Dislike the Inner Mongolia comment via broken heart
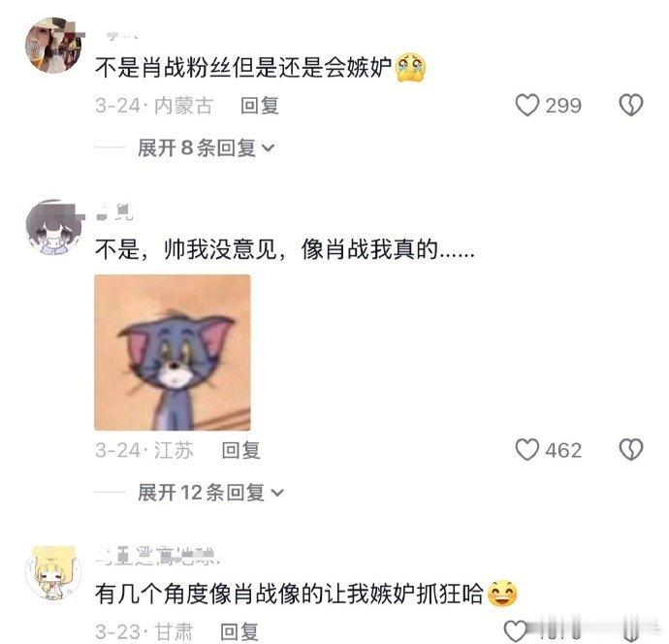The width and height of the screenshot is (669, 644). [631, 105]
